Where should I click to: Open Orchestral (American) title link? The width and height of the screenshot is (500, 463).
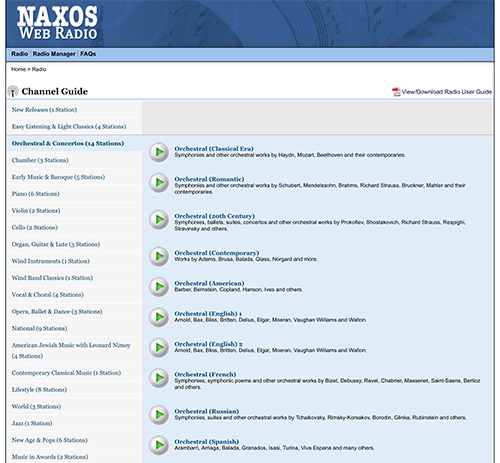point(209,283)
